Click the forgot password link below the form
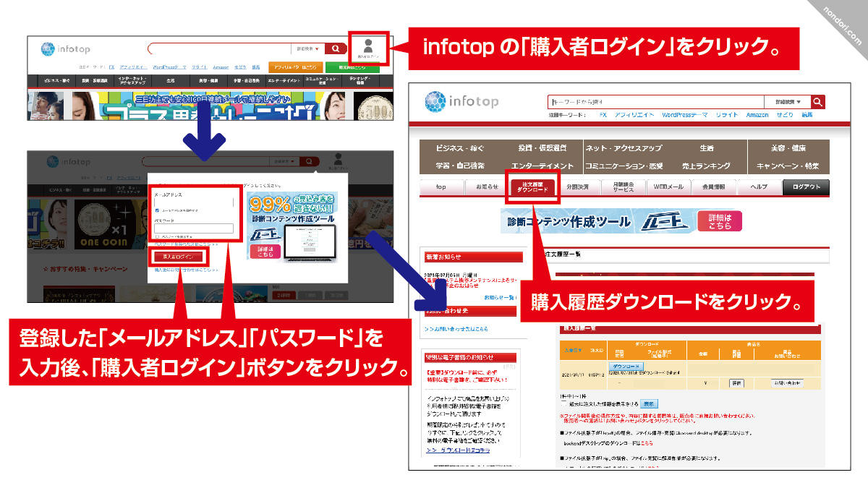 click(x=184, y=244)
